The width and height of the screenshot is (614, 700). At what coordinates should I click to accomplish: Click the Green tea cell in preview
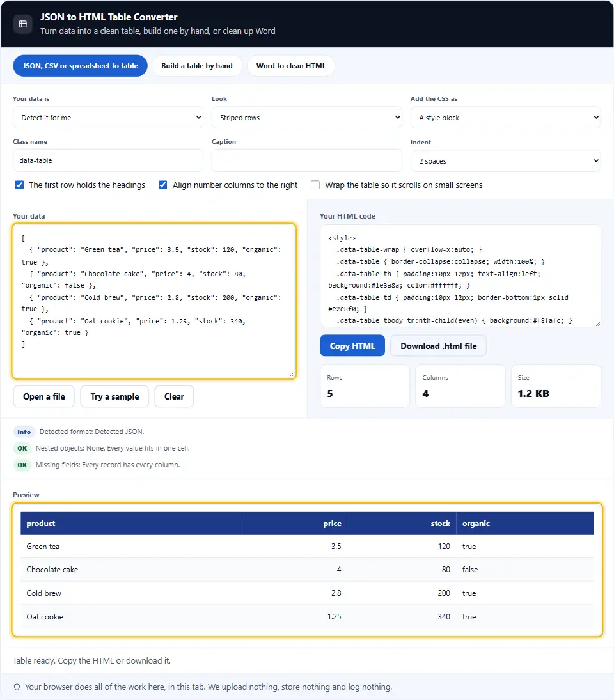[x=131, y=547]
